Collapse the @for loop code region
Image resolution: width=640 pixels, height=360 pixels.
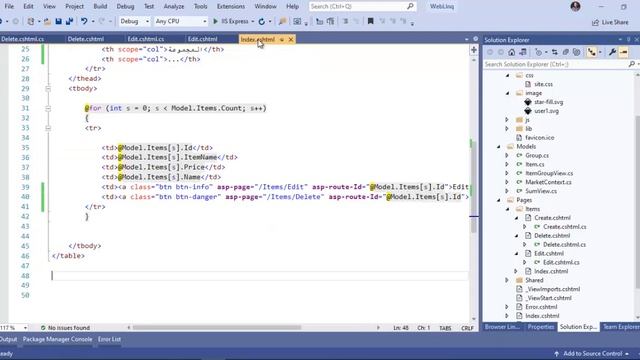click(x=48, y=109)
